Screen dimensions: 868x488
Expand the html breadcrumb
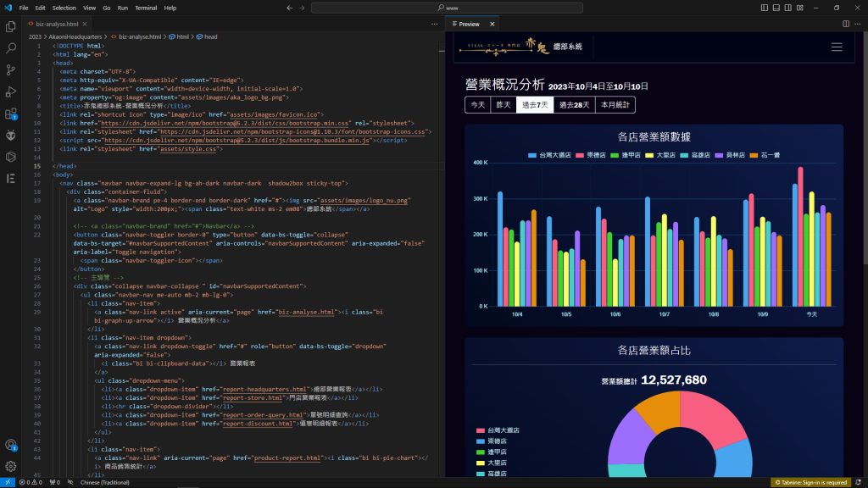point(180,36)
